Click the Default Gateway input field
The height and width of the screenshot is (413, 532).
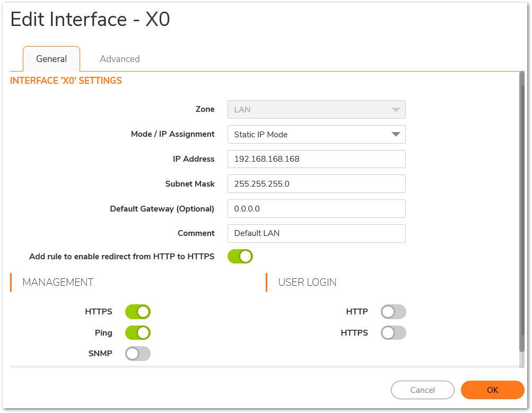click(317, 208)
